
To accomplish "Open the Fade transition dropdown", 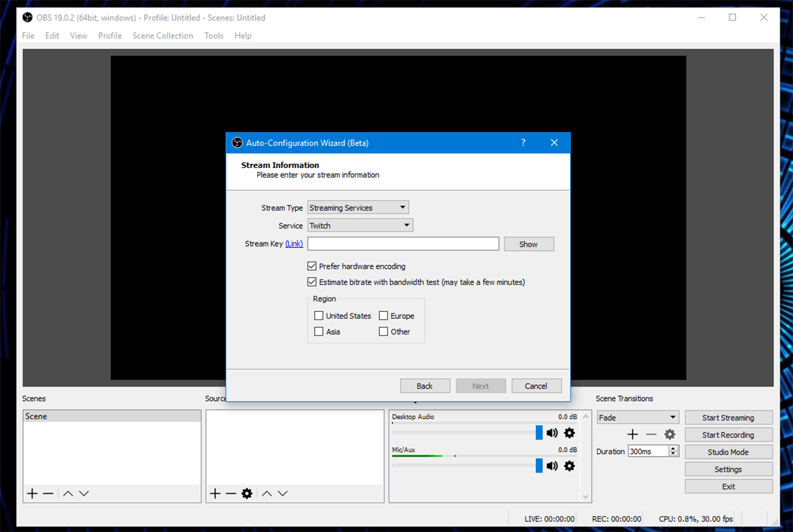I will (x=638, y=418).
